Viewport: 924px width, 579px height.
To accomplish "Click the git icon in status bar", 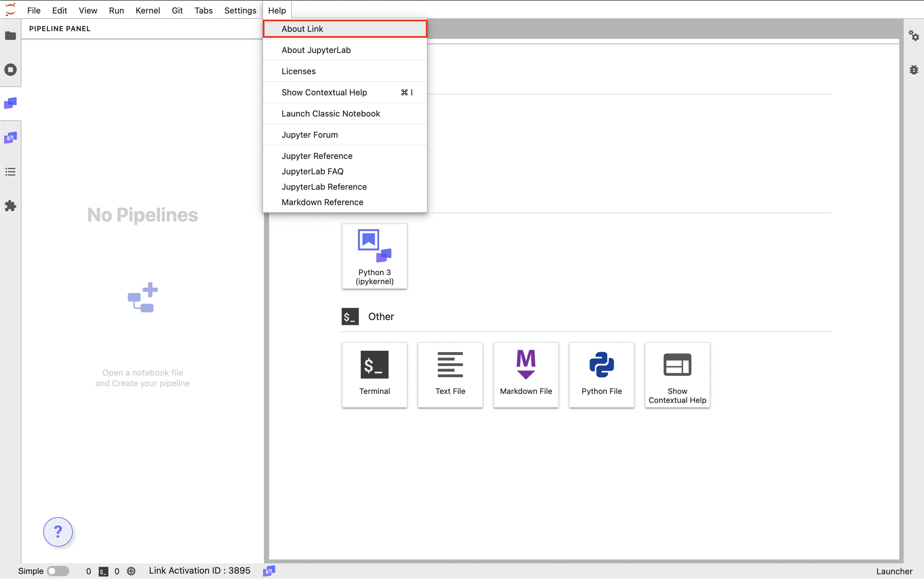I will click(269, 571).
